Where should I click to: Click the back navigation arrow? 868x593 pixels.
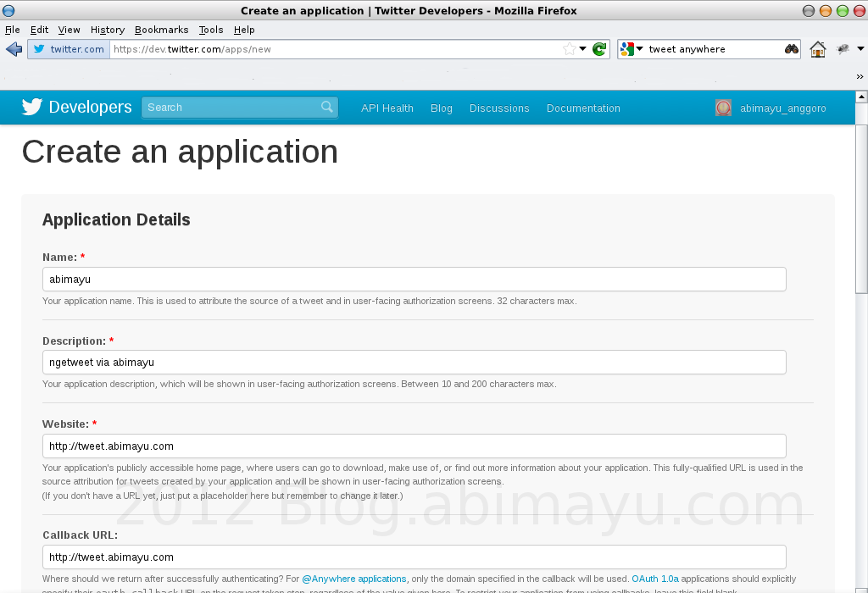tap(14, 49)
